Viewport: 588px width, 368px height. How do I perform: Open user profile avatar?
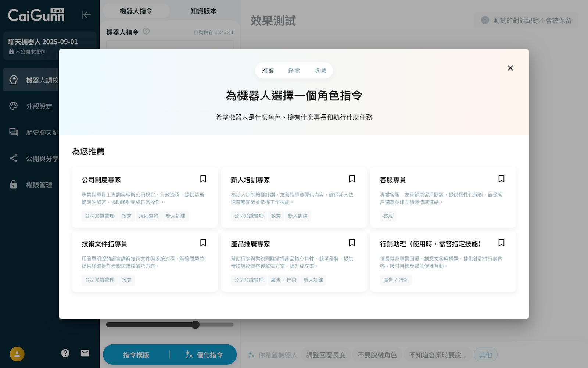coord(17,354)
